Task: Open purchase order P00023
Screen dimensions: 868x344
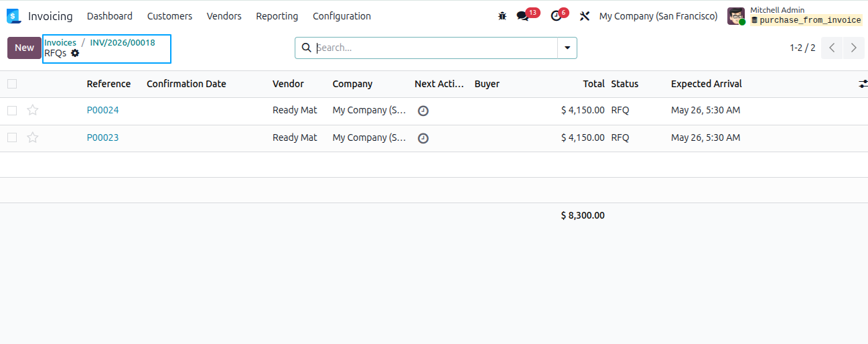Action: point(102,137)
